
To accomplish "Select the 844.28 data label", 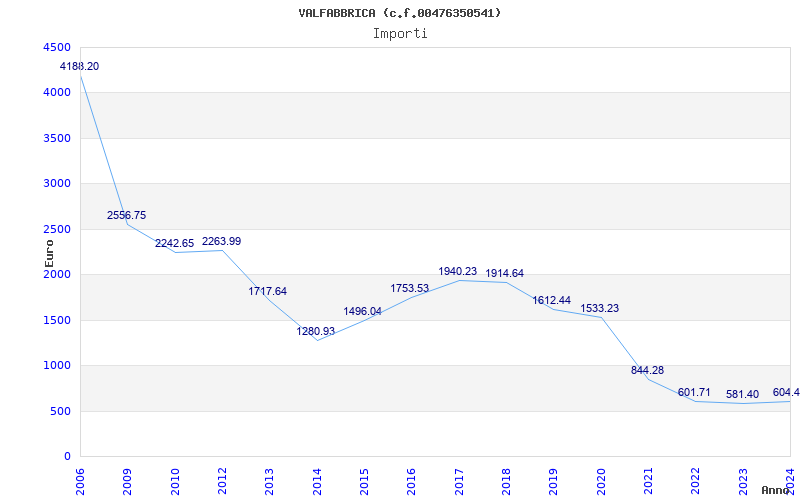I will (x=647, y=370).
